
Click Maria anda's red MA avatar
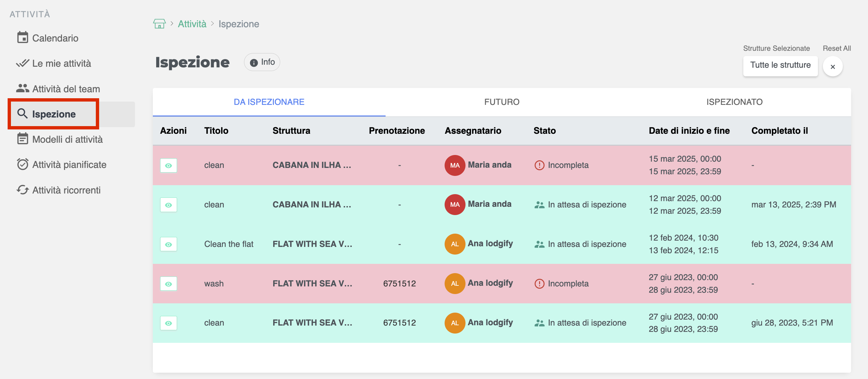[455, 165]
